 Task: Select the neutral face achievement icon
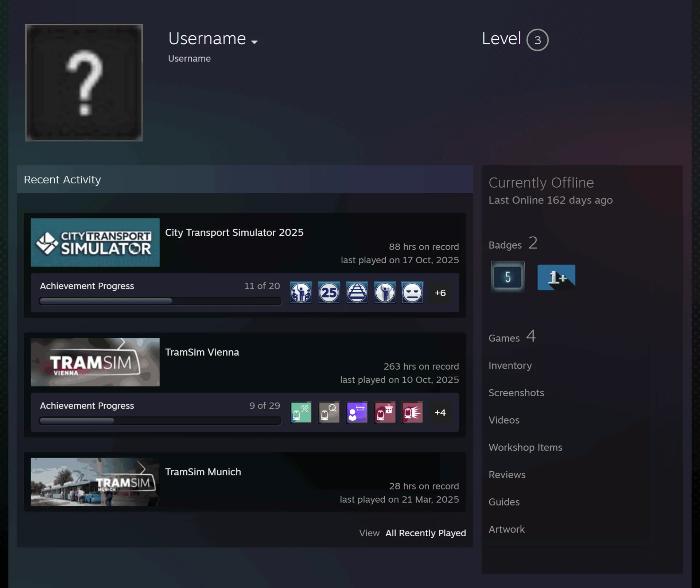tap(412, 292)
